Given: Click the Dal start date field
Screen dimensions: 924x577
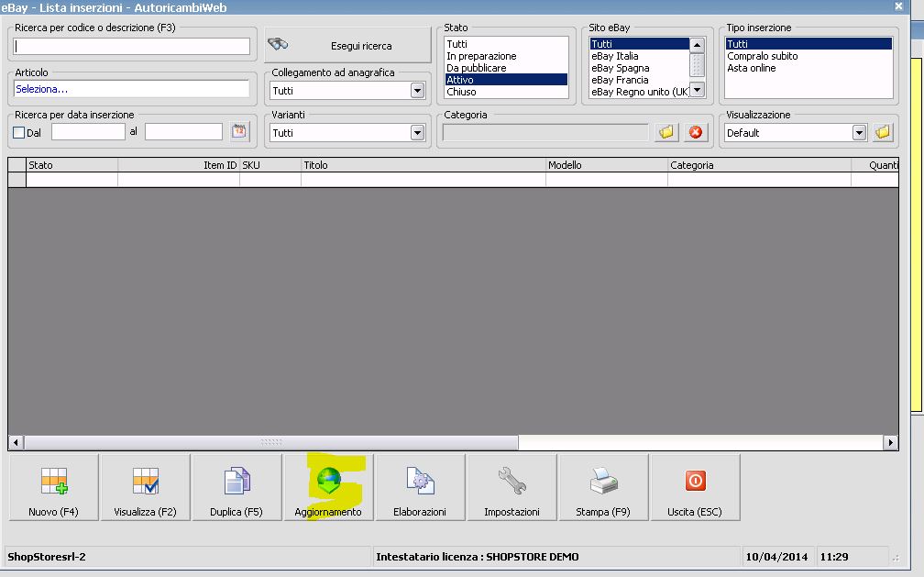Looking at the screenshot, I should tap(88, 131).
